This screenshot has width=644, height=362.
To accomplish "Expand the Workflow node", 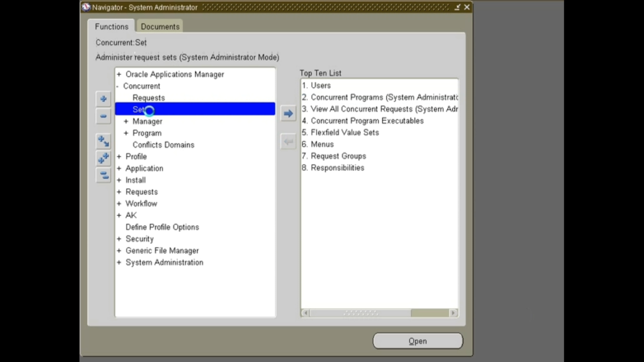I will click(119, 204).
